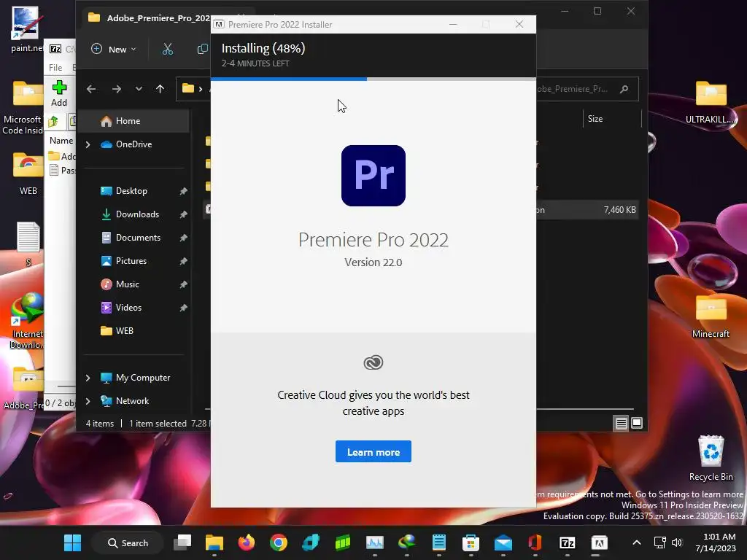Open volume control in system tray
This screenshot has width=747, height=560.
point(676,542)
